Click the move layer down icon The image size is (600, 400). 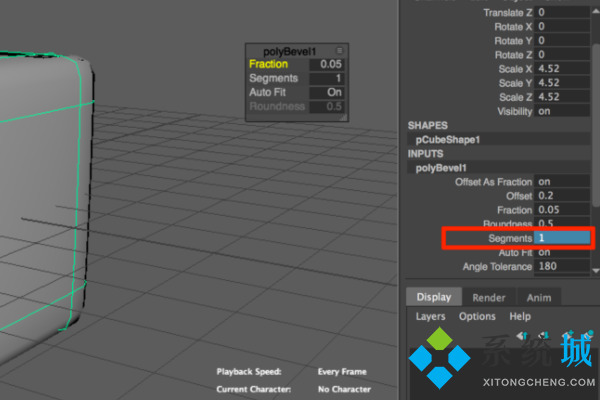click(543, 336)
